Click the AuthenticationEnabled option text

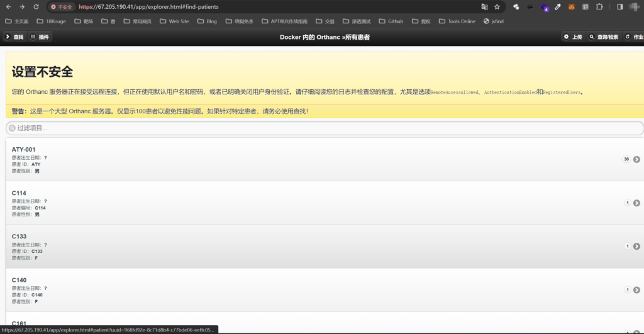[511, 92]
